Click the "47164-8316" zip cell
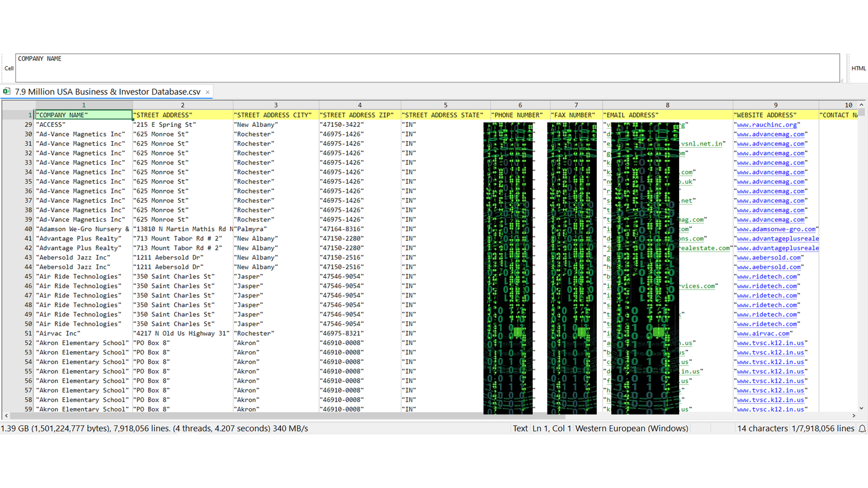 coord(360,229)
